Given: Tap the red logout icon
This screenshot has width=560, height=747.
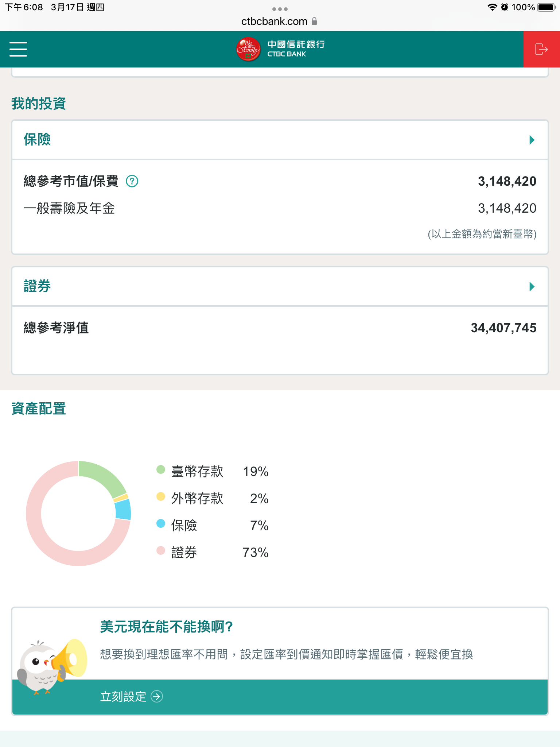Looking at the screenshot, I should click(x=541, y=49).
